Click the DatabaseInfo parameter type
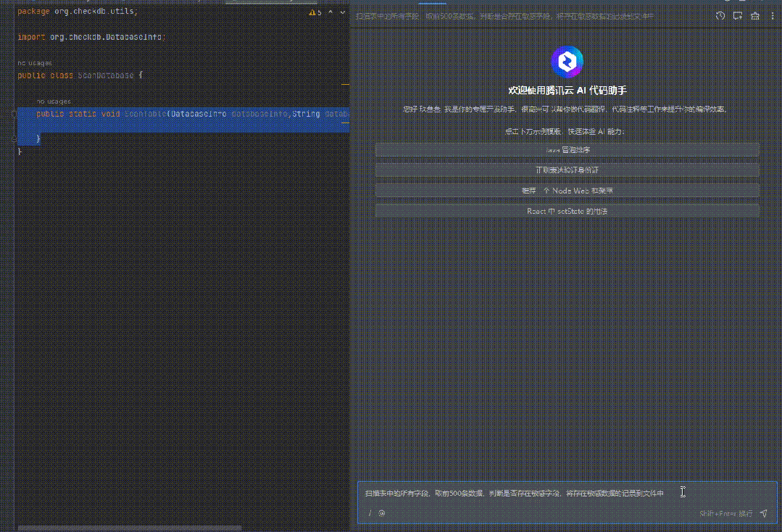The height and width of the screenshot is (532, 782). point(199,114)
